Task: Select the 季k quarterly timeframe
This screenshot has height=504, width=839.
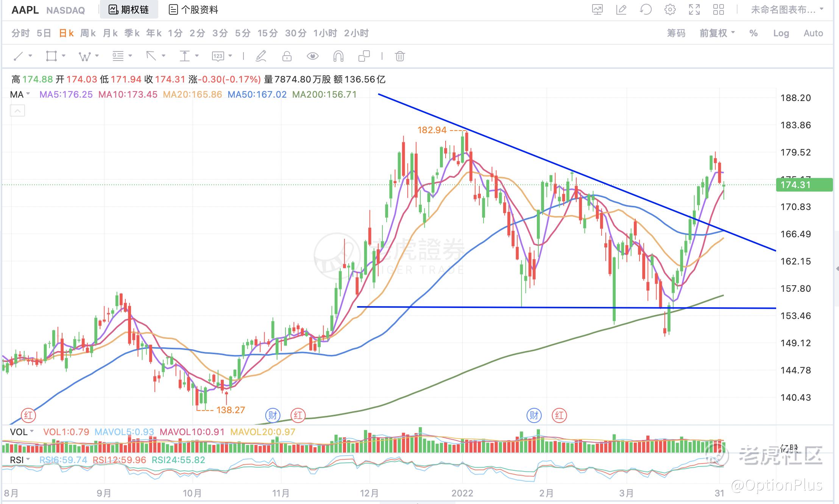Action: coord(132,33)
